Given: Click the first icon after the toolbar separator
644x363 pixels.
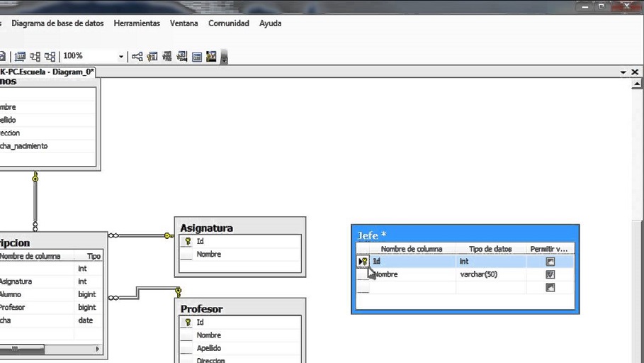Looking at the screenshot, I should [x=20, y=57].
